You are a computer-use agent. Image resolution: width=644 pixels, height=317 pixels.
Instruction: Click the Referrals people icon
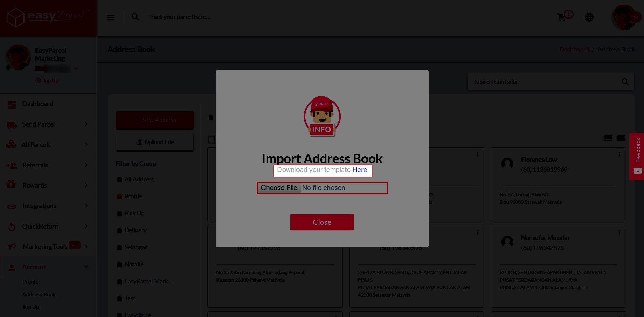click(x=12, y=166)
